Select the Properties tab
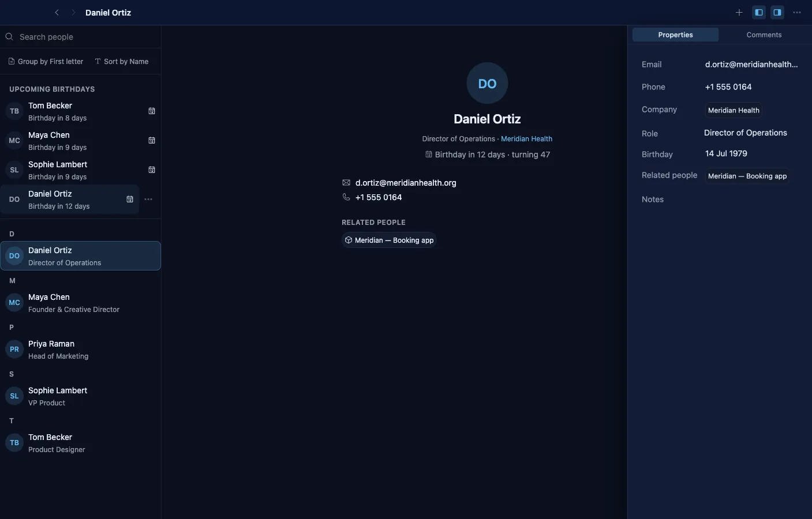The image size is (812, 519). pyautogui.click(x=675, y=35)
